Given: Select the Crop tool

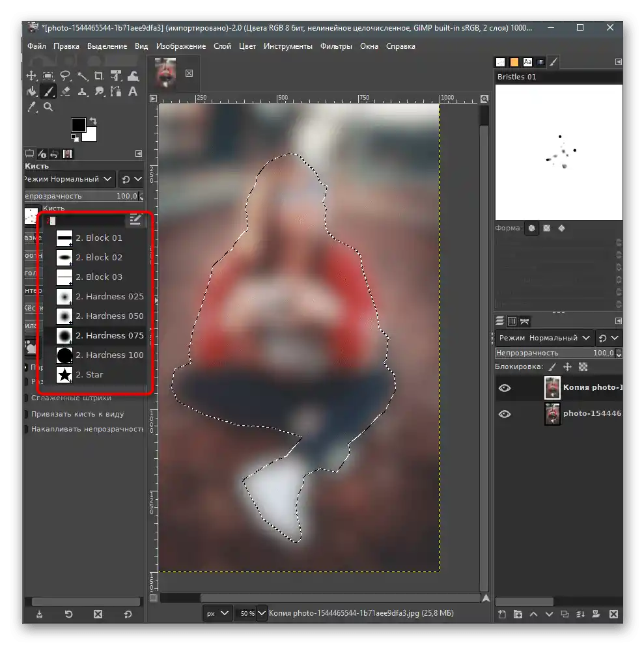Looking at the screenshot, I should click(99, 75).
